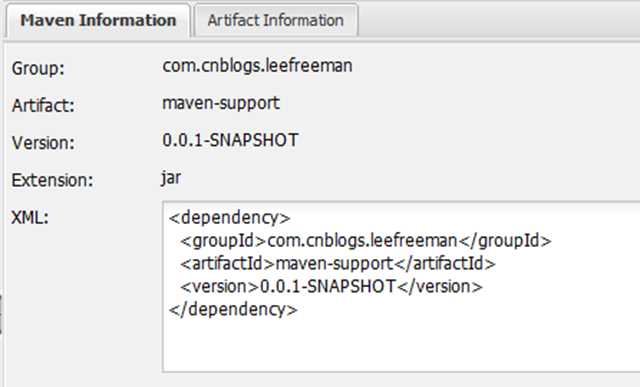
Task: Click the groupId line in XML
Action: 366,241
